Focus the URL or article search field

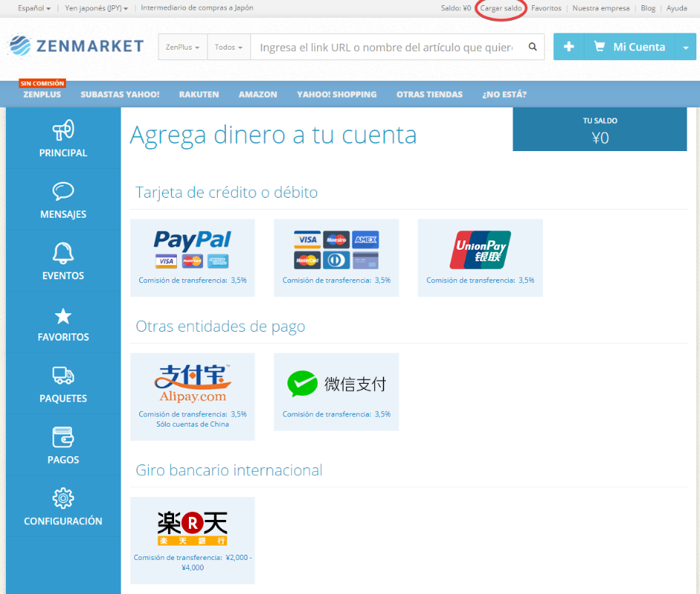point(387,47)
